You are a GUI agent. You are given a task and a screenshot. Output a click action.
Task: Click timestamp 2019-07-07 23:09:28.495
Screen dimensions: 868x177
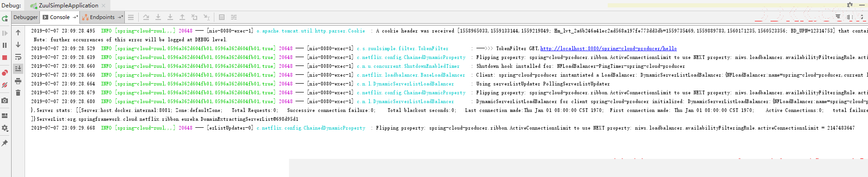[63, 31]
